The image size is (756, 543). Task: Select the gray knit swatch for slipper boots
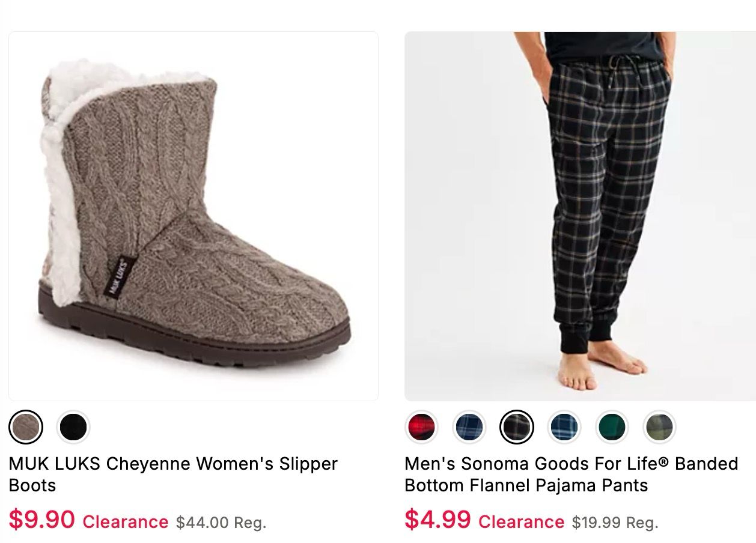click(x=25, y=428)
